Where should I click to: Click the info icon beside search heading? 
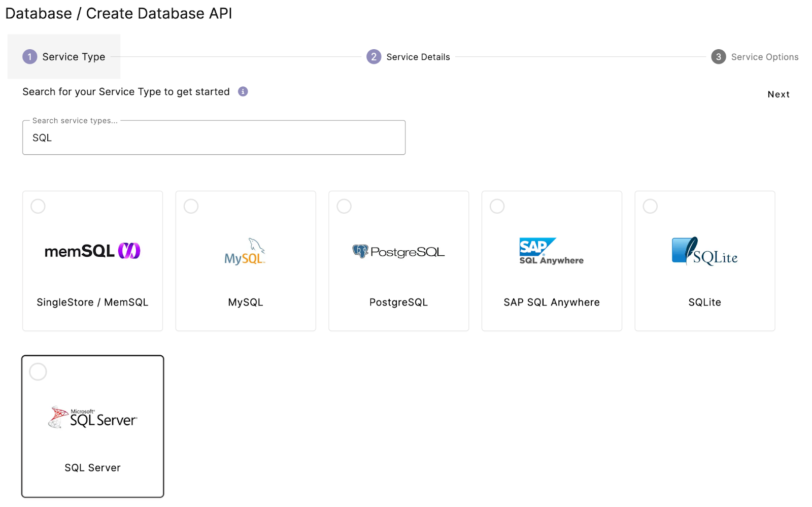pyautogui.click(x=243, y=91)
